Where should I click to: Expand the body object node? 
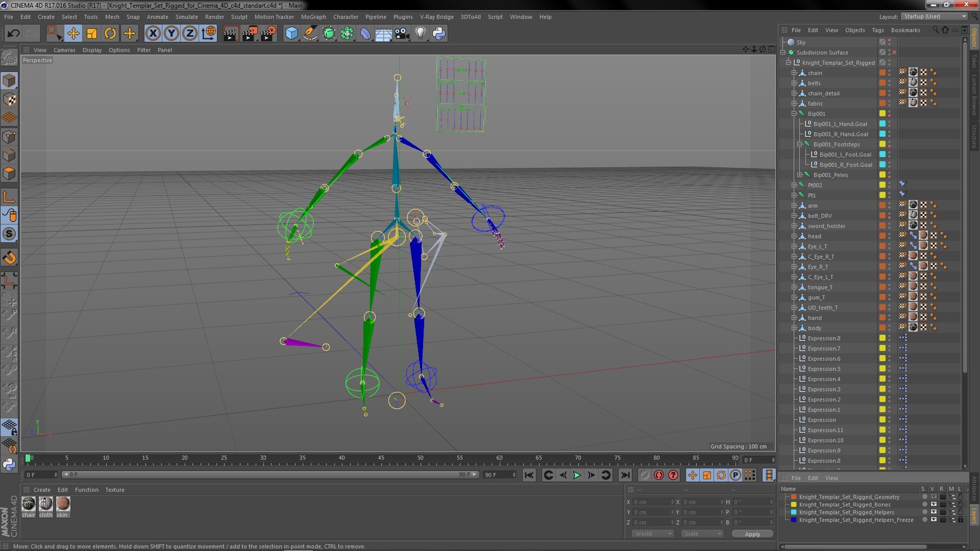[x=794, y=328]
